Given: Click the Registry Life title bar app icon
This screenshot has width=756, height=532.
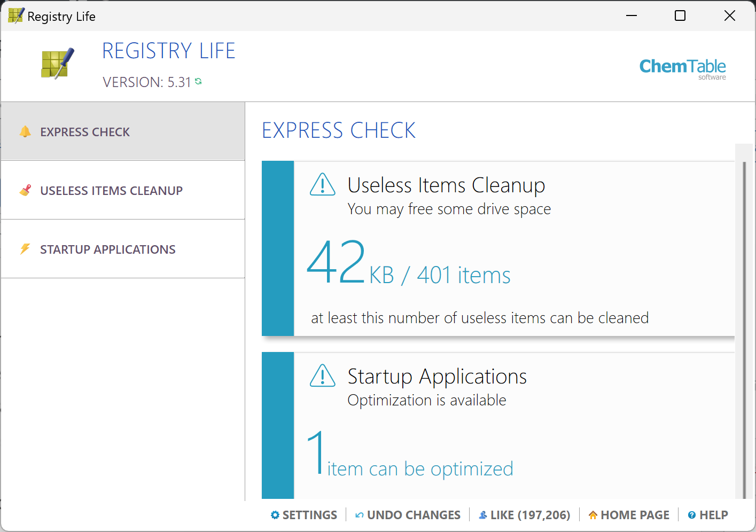Looking at the screenshot, I should coord(16,16).
